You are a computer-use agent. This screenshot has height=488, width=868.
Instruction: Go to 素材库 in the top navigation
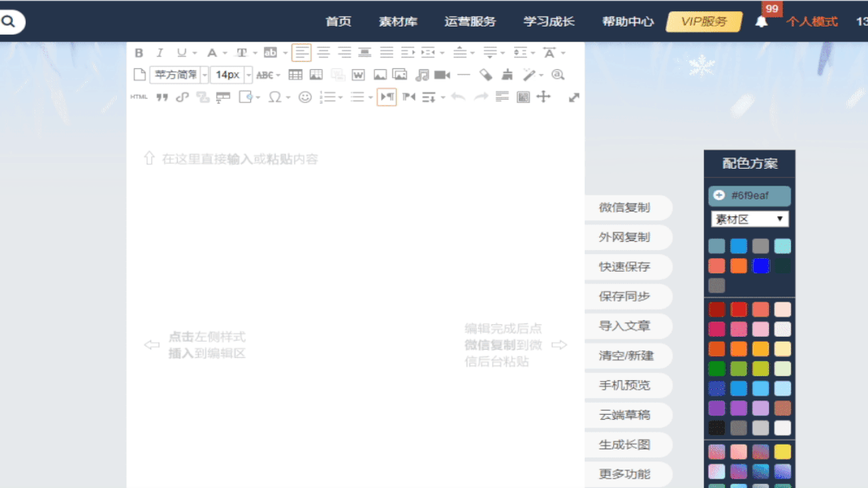tap(398, 22)
